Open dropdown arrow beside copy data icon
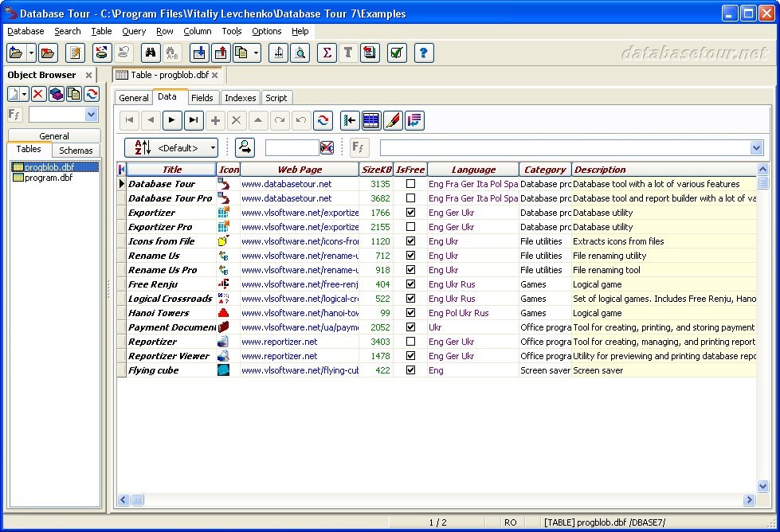780x532 pixels. [257, 53]
